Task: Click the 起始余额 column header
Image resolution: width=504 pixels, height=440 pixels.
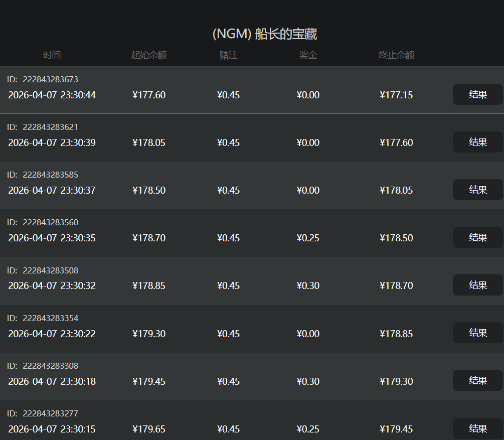Action: [x=149, y=55]
